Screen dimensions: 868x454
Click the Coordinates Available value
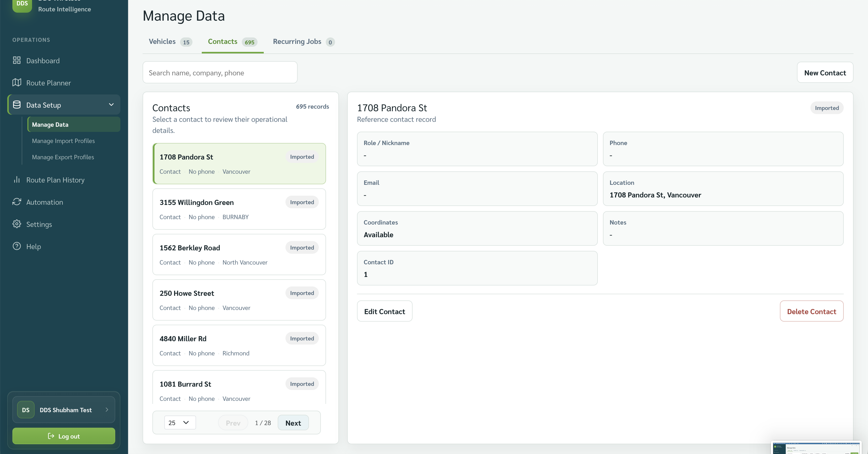point(378,235)
